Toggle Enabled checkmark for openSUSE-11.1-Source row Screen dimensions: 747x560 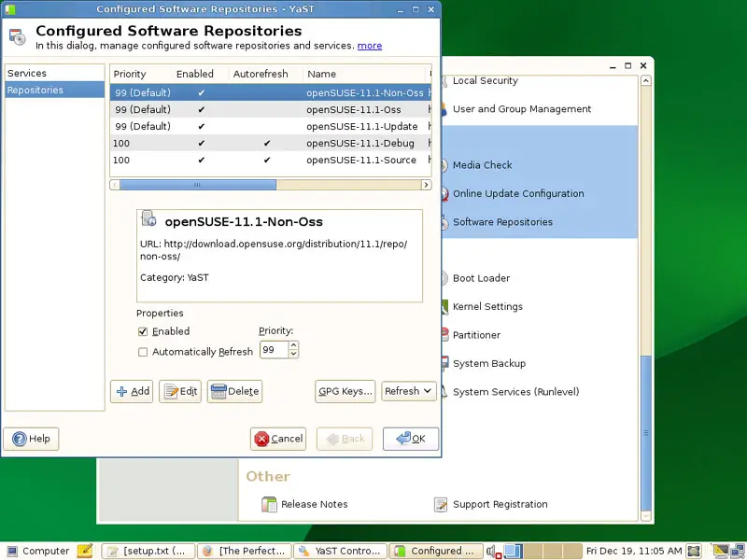click(x=201, y=160)
